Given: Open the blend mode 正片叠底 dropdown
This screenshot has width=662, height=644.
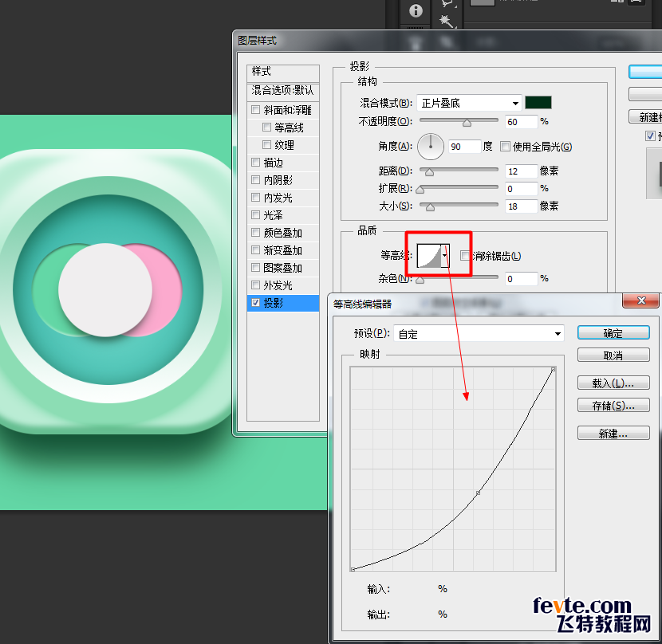Looking at the screenshot, I should point(469,103).
